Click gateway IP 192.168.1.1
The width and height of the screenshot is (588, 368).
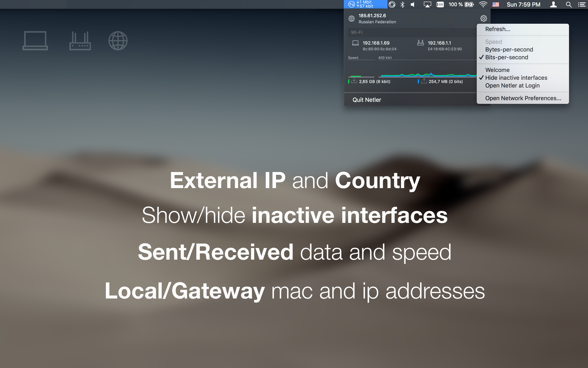click(x=439, y=43)
